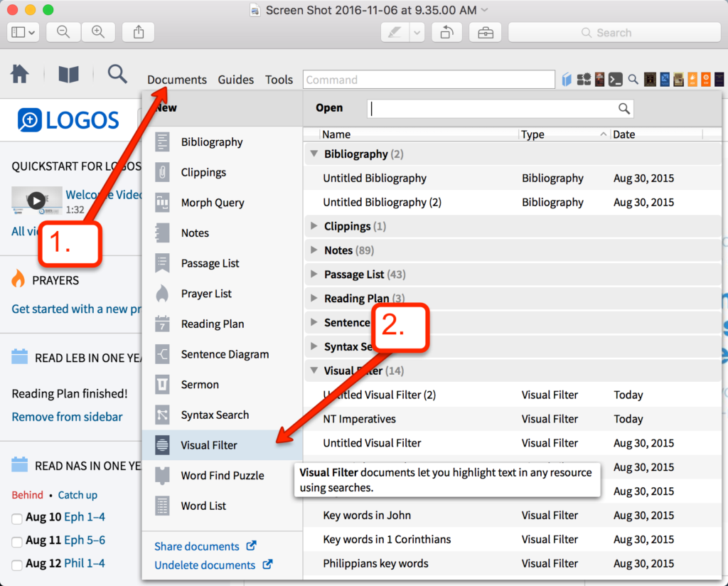The height and width of the screenshot is (586, 728).
Task: Expand the Sentence group triangle
Action: click(314, 322)
